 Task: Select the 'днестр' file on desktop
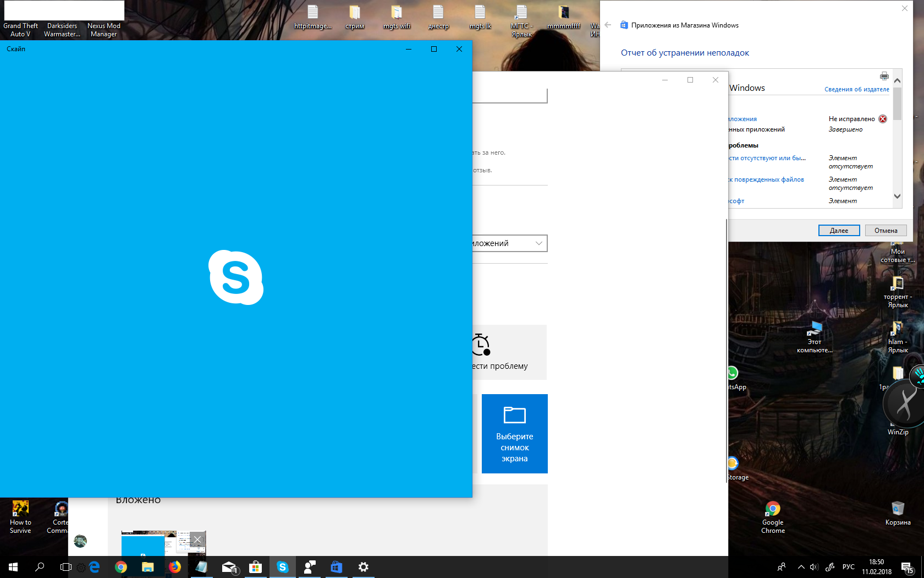(438, 17)
